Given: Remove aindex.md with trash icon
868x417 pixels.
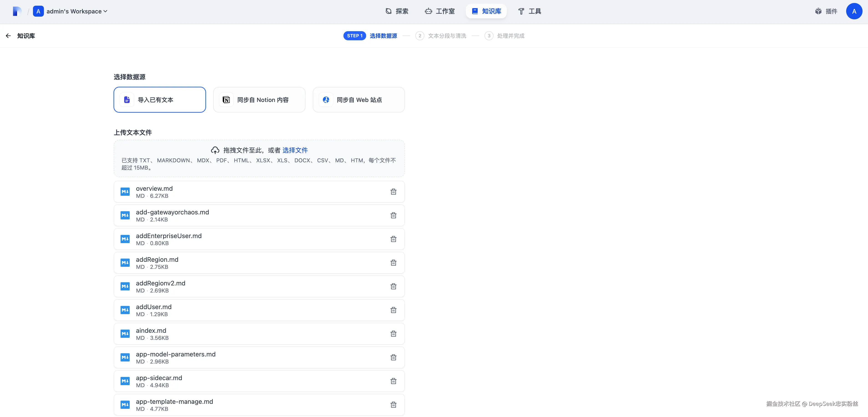Looking at the screenshot, I should point(393,334).
